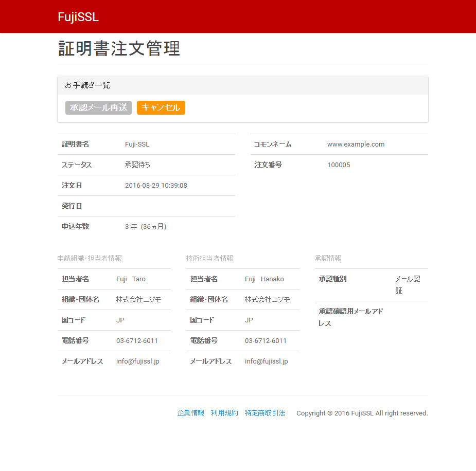476x471 pixels.
Task: Select the 技術担当者情報 section heading
Action: [210, 259]
